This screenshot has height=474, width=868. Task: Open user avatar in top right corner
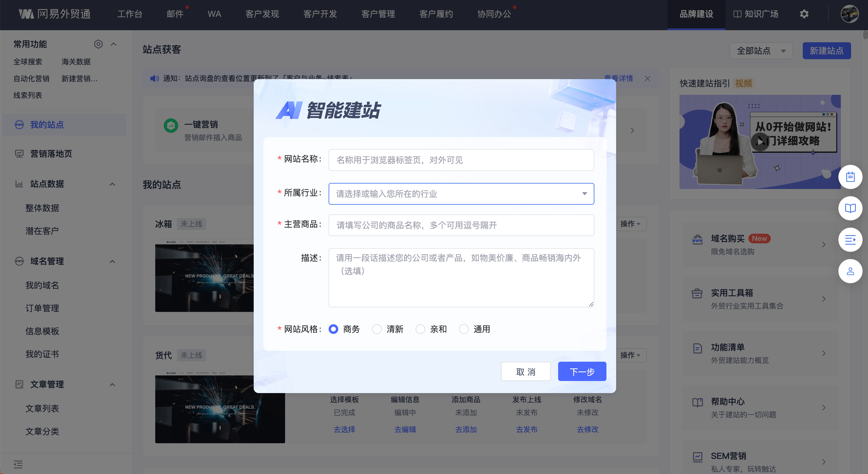(x=850, y=14)
